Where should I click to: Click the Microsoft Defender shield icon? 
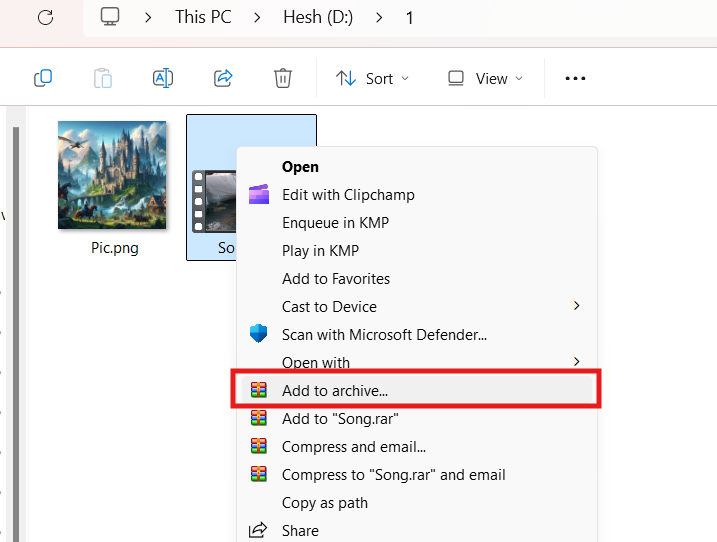click(258, 334)
